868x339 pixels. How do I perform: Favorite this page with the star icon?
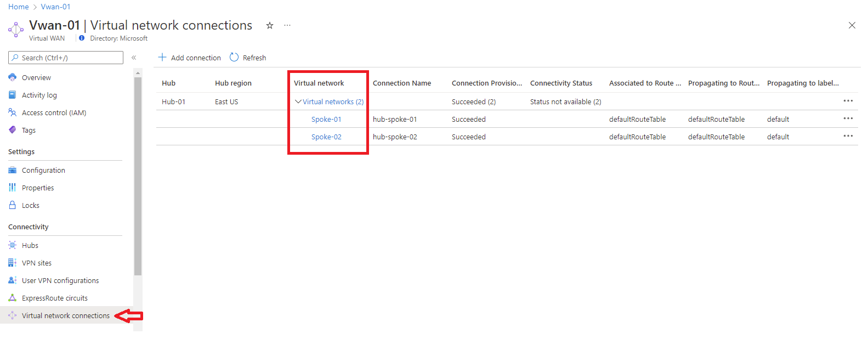(270, 25)
